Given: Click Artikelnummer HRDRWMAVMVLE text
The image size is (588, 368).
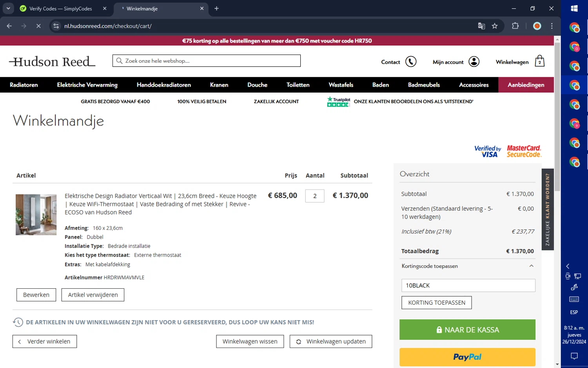Looking at the screenshot, I should click(105, 277).
